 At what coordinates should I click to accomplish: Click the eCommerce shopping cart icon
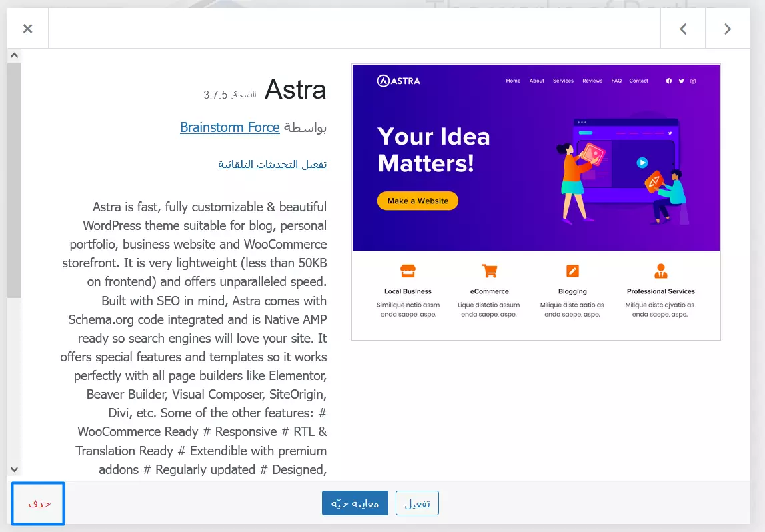tap(490, 271)
